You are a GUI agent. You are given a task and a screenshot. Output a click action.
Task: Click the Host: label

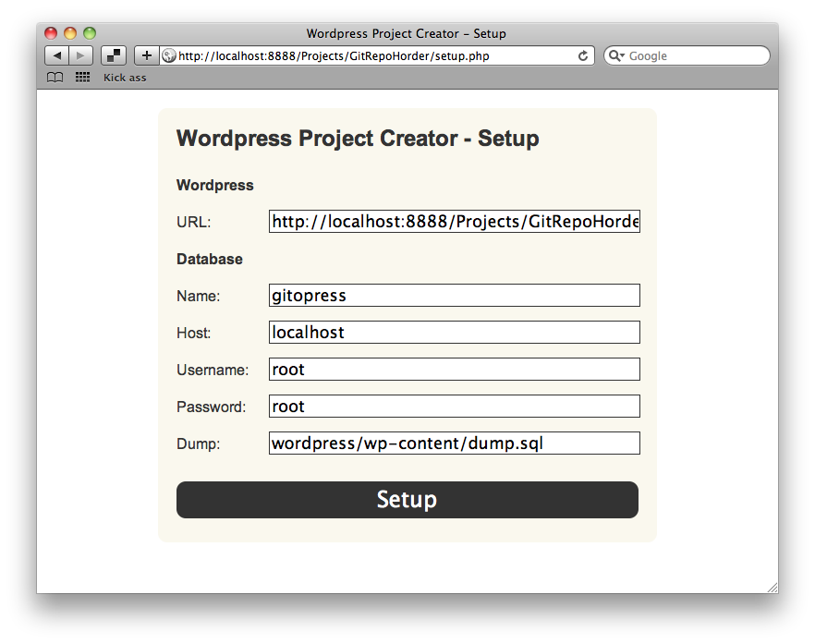point(193,333)
